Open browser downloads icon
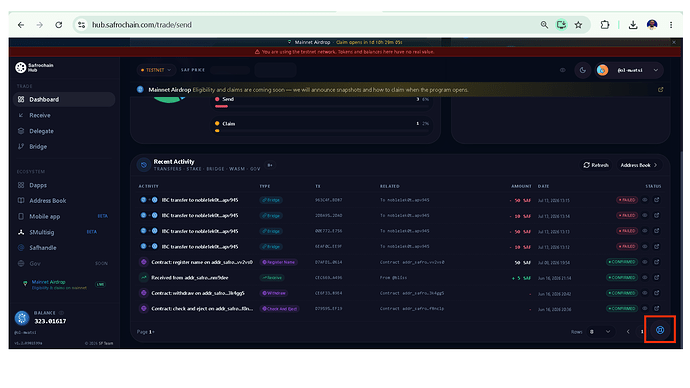The height and width of the screenshot is (388, 690). click(633, 25)
